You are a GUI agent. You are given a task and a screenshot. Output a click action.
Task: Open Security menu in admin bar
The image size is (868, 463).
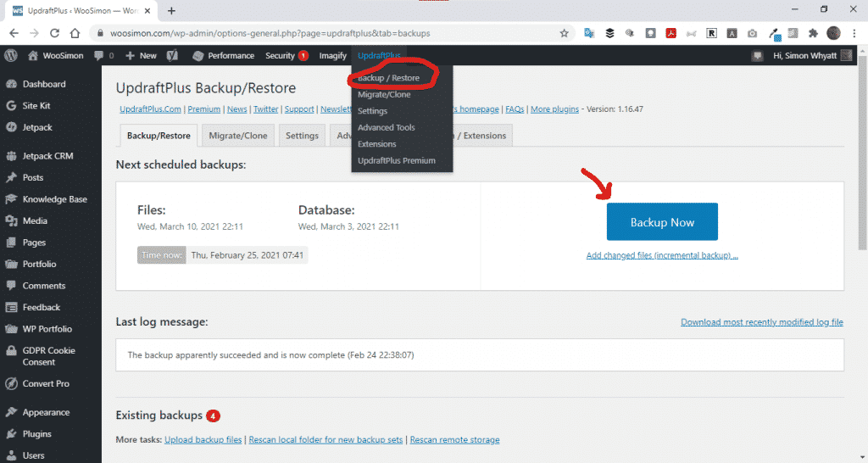tap(287, 55)
